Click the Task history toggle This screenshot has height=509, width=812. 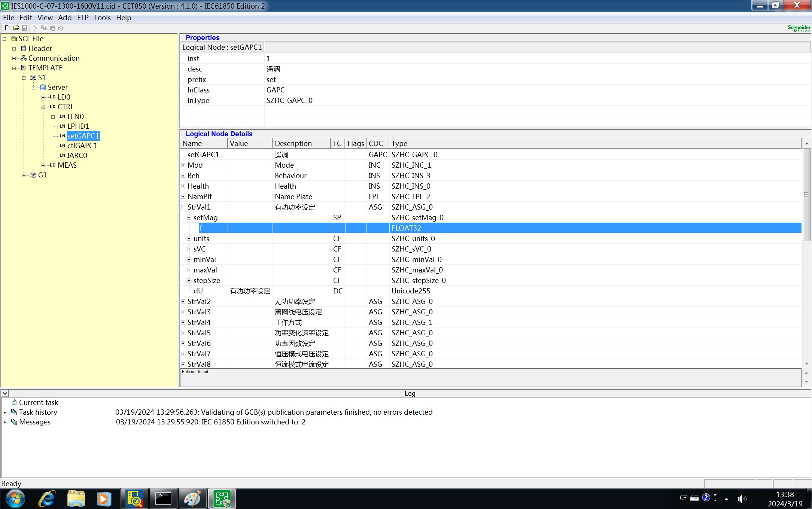click(5, 412)
